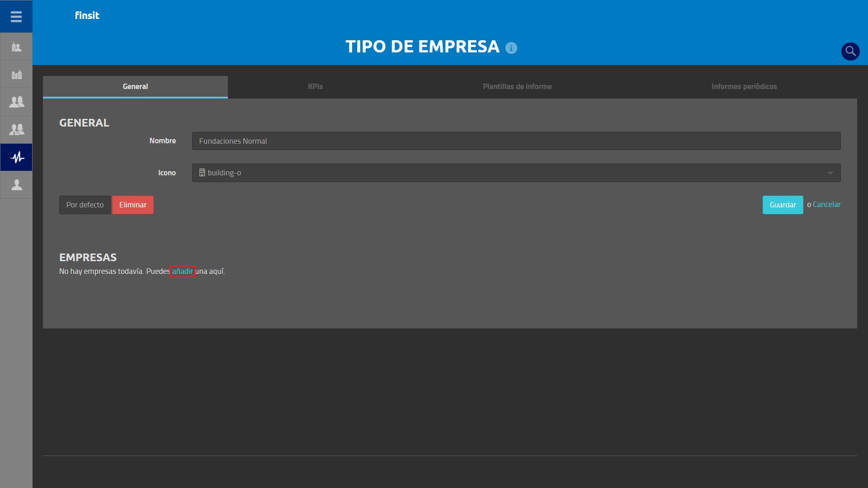Click the pulse activity sidebar icon
The height and width of the screenshot is (488, 868).
tap(16, 157)
